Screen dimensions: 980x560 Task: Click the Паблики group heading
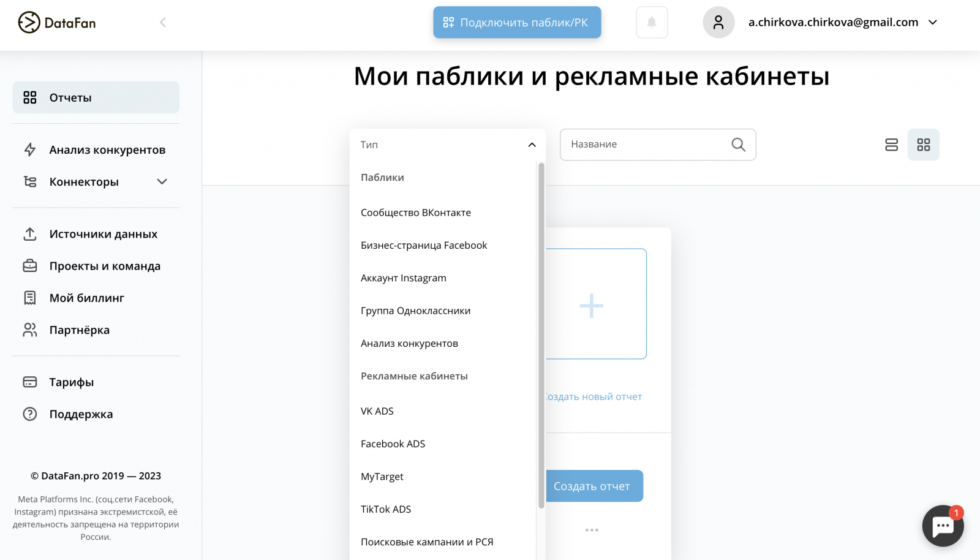382,178
